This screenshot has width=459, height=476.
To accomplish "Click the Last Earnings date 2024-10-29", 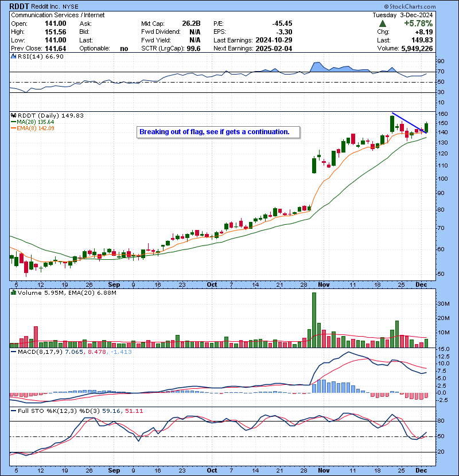I will point(274,40).
